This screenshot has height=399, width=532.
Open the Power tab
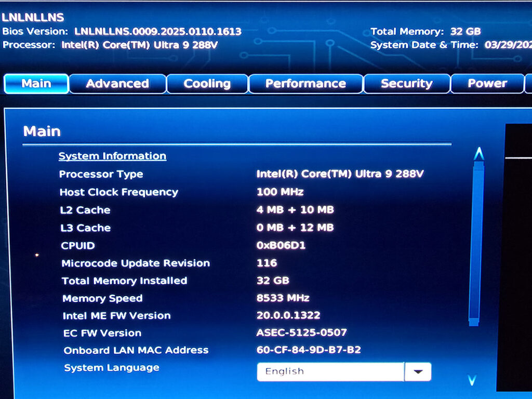click(x=487, y=84)
